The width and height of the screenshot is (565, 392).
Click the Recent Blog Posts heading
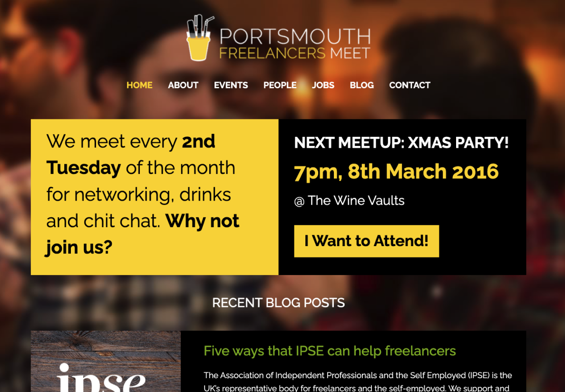(278, 303)
